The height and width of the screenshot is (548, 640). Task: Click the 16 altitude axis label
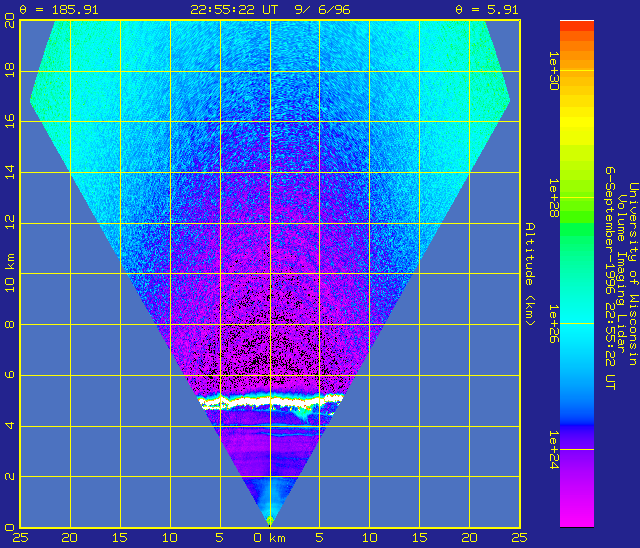tap(10, 121)
